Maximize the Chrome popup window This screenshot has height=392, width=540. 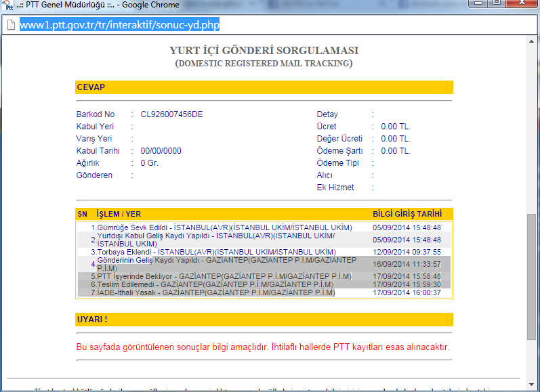pyautogui.click(x=496, y=3)
